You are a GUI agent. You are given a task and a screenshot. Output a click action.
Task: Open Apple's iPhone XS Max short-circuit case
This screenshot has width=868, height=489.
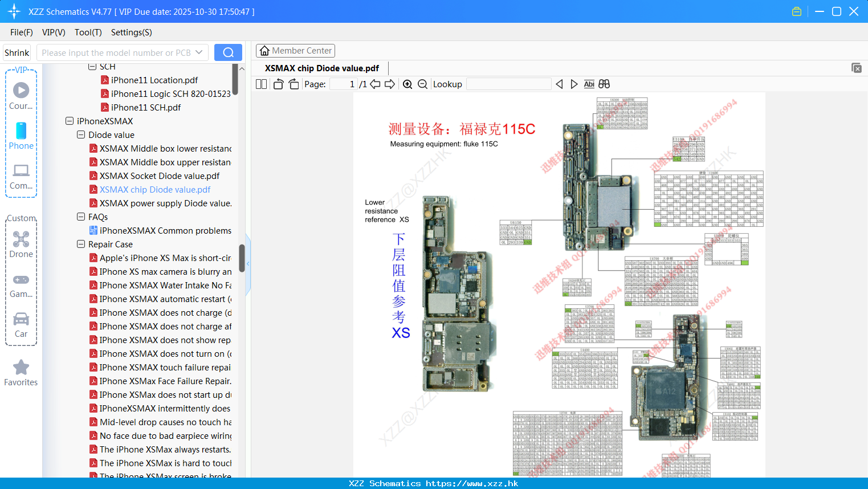pos(161,258)
